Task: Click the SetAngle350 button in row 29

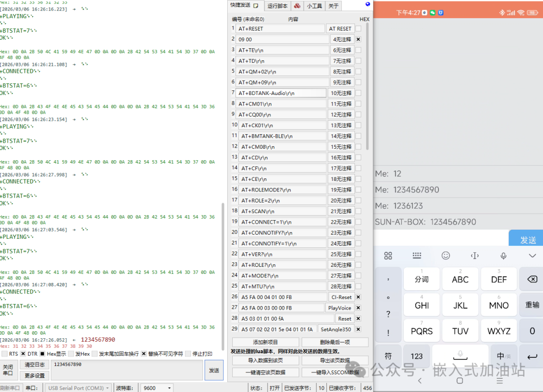Action: 336,329
